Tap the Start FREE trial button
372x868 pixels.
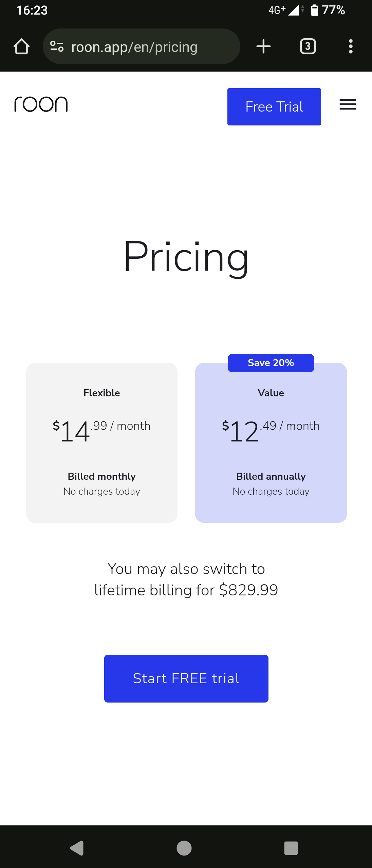point(186,678)
